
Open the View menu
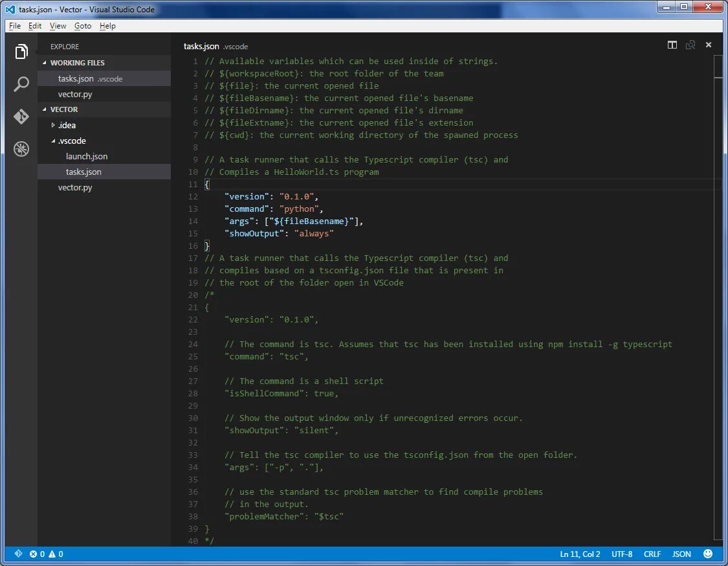pyautogui.click(x=58, y=26)
